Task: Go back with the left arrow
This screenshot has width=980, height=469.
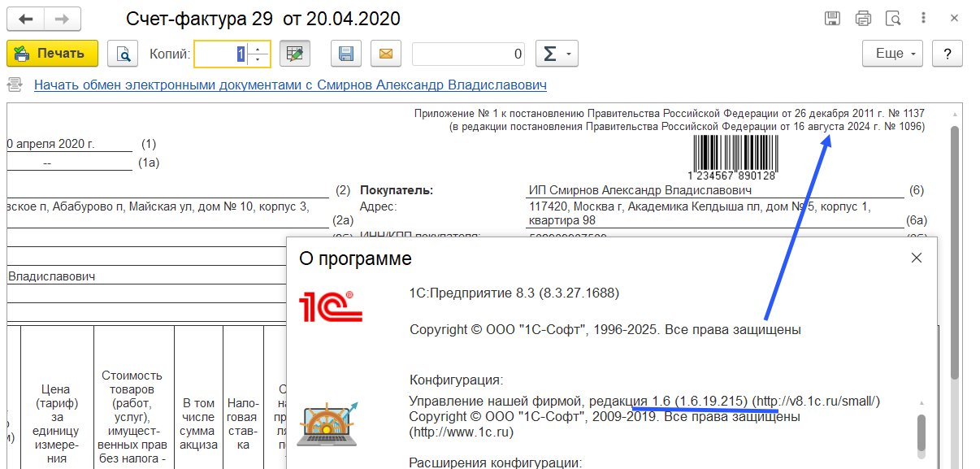Action: [26, 19]
